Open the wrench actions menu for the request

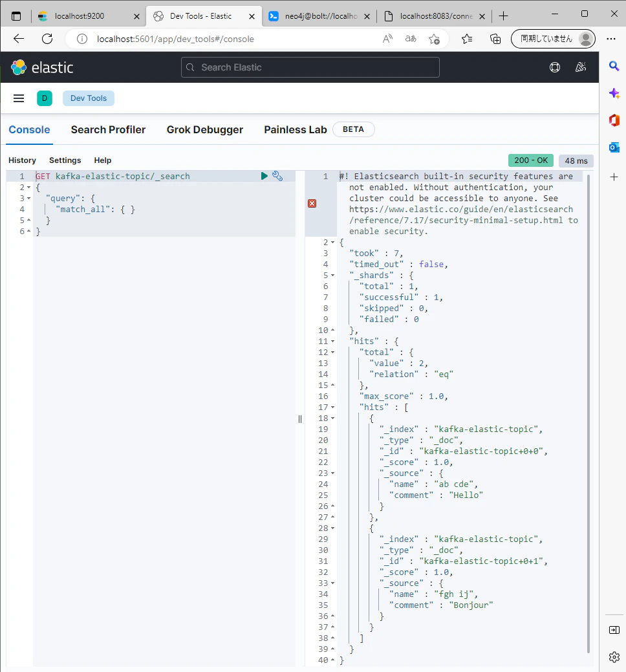tap(277, 176)
